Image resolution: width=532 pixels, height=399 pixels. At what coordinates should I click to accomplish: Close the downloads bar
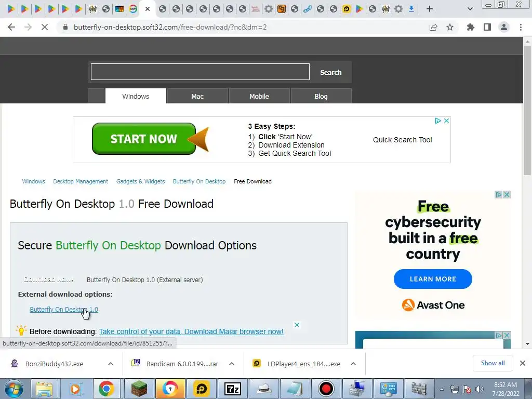click(x=523, y=363)
